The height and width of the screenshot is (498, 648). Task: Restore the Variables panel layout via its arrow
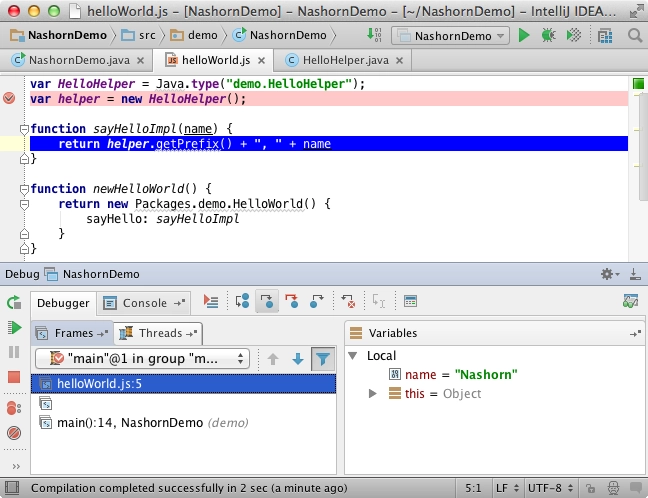click(x=636, y=333)
